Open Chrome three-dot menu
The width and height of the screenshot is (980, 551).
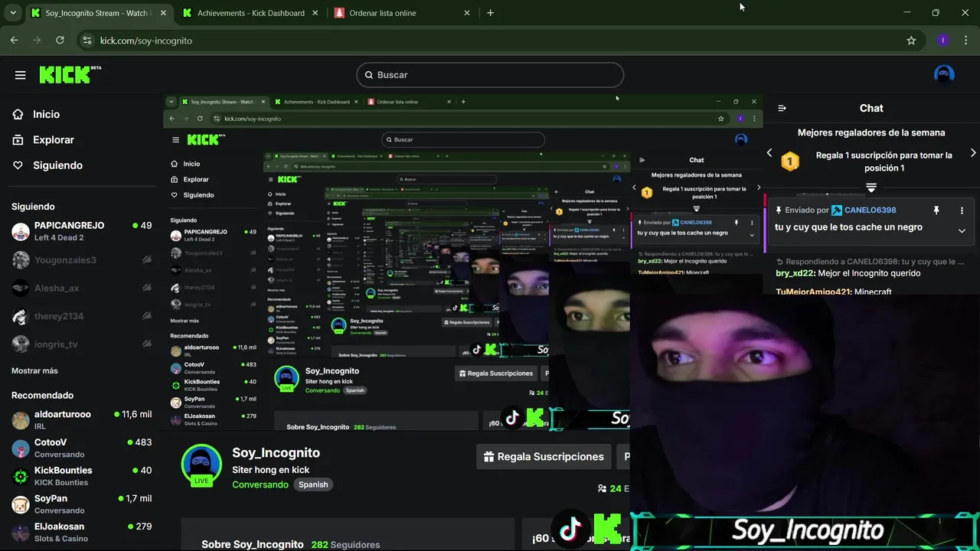(x=965, y=41)
